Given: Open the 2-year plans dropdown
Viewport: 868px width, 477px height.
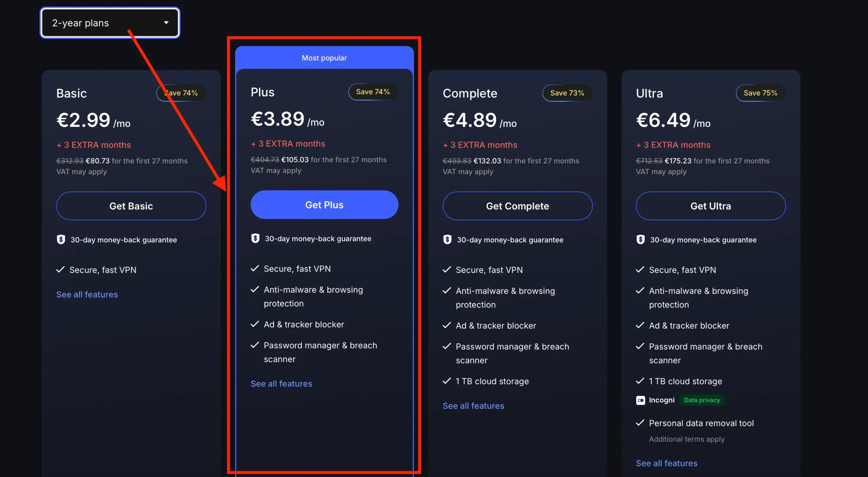Looking at the screenshot, I should [x=110, y=22].
